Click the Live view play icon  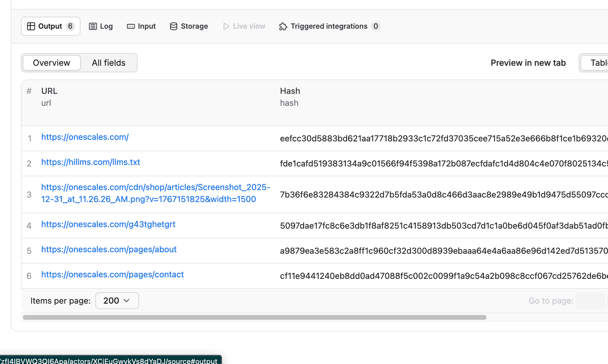coord(226,26)
